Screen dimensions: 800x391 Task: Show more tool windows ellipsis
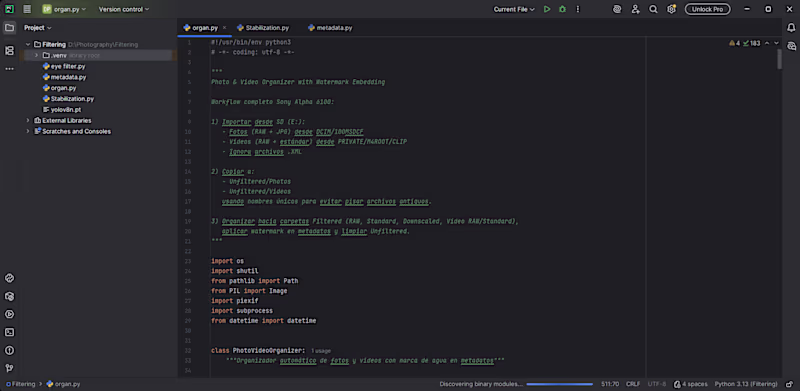(9, 69)
